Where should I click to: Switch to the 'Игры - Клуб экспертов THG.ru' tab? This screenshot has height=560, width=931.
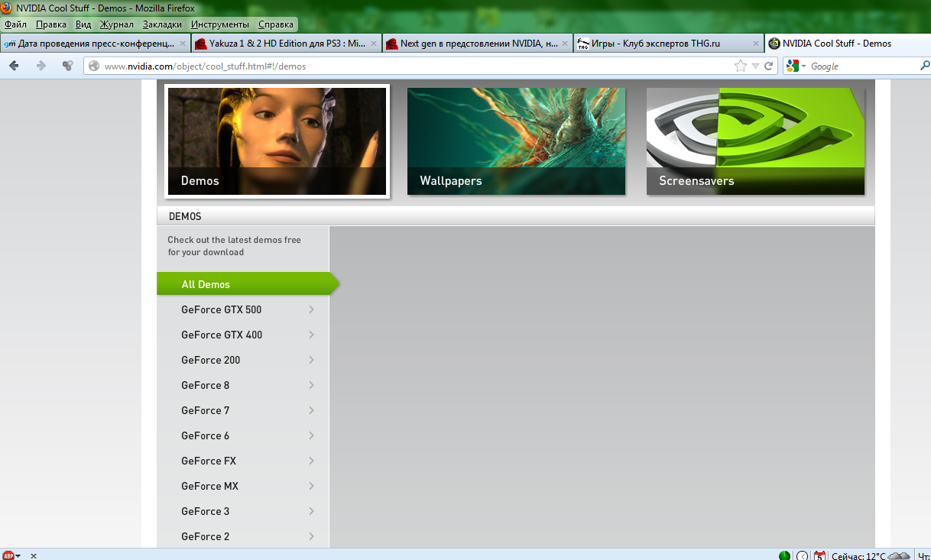669,44
